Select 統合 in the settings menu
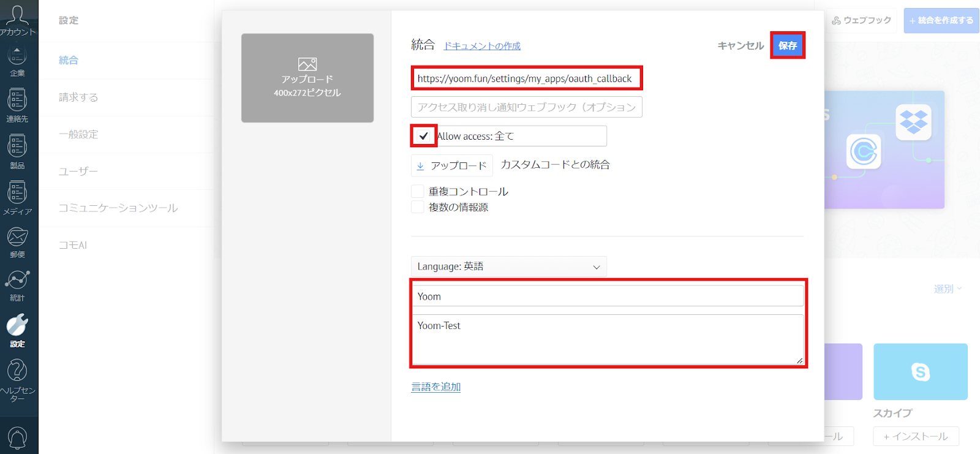 (69, 60)
